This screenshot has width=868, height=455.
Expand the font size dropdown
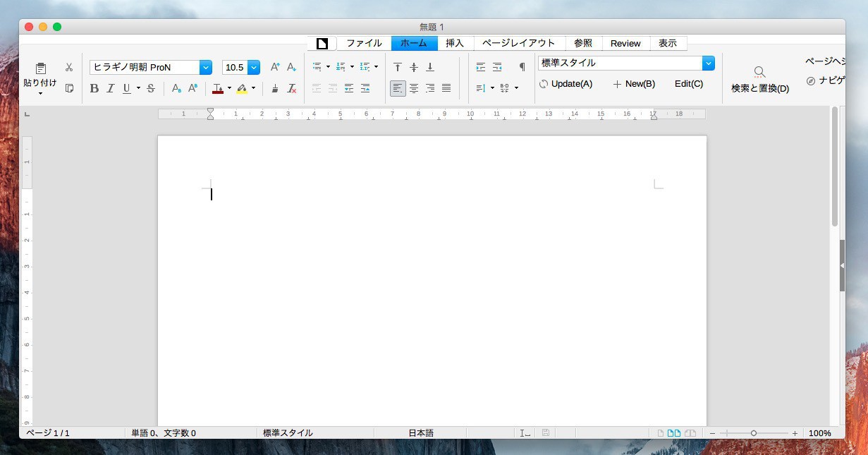click(254, 68)
